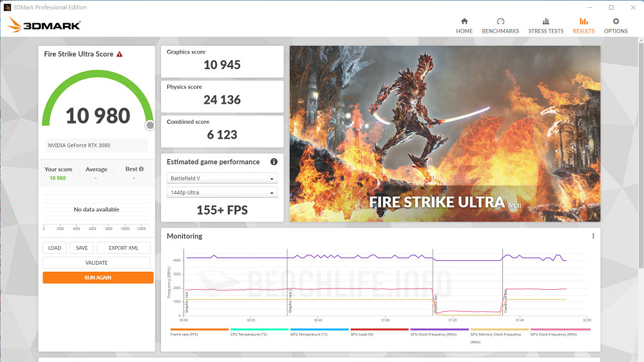Go to the Benchmarks tab
644x362 pixels.
500,26
